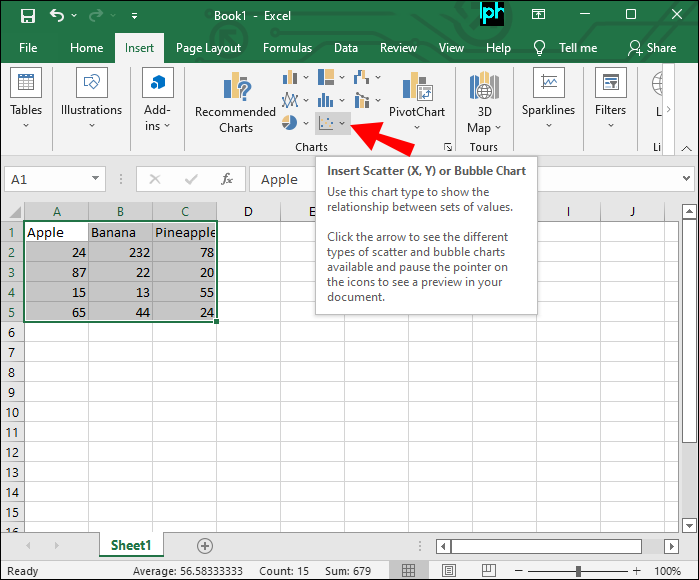This screenshot has height=580, width=699.
Task: Open the Formulas tab
Action: coord(288,48)
